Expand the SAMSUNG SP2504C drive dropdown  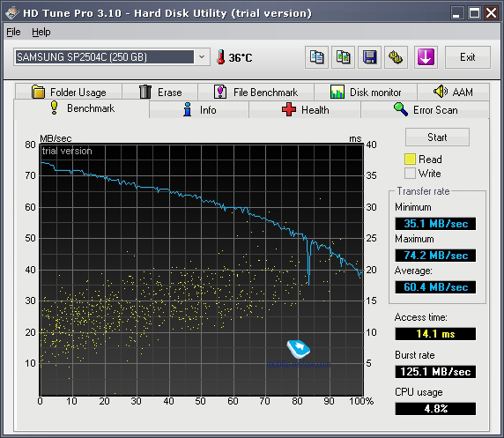(202, 57)
